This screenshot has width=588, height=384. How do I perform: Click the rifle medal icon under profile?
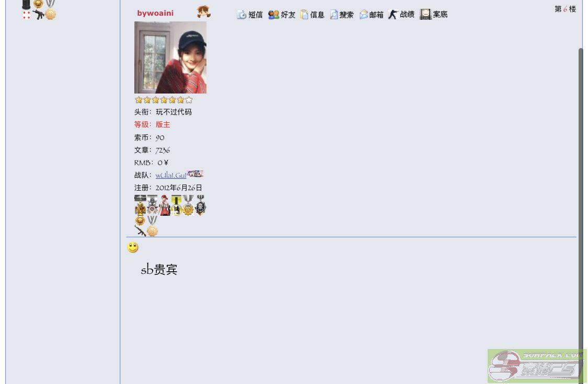tap(140, 230)
